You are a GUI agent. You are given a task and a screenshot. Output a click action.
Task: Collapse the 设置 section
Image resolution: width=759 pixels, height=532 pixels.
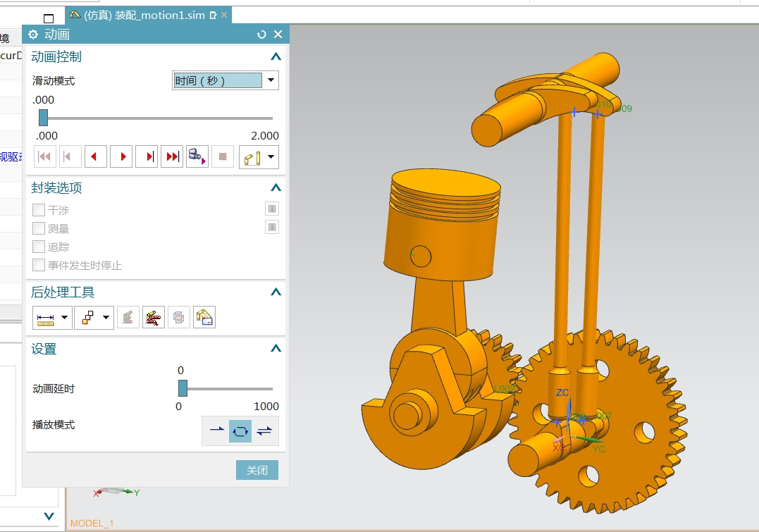276,349
